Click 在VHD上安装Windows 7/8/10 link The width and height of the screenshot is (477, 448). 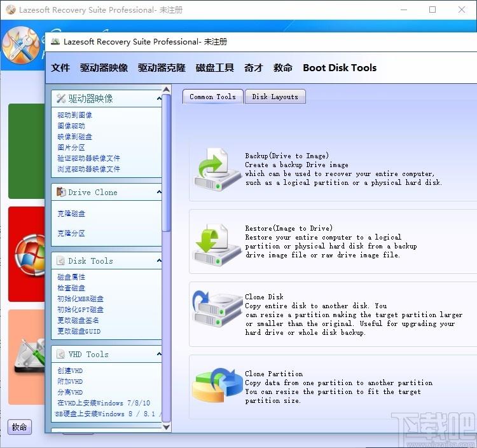(x=104, y=403)
